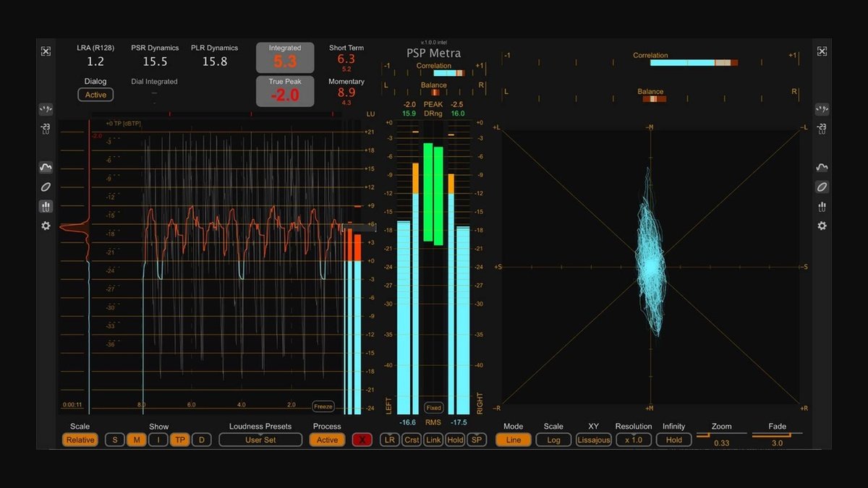Select the Line mode button
The height and width of the screenshot is (488, 868).
pyautogui.click(x=513, y=440)
